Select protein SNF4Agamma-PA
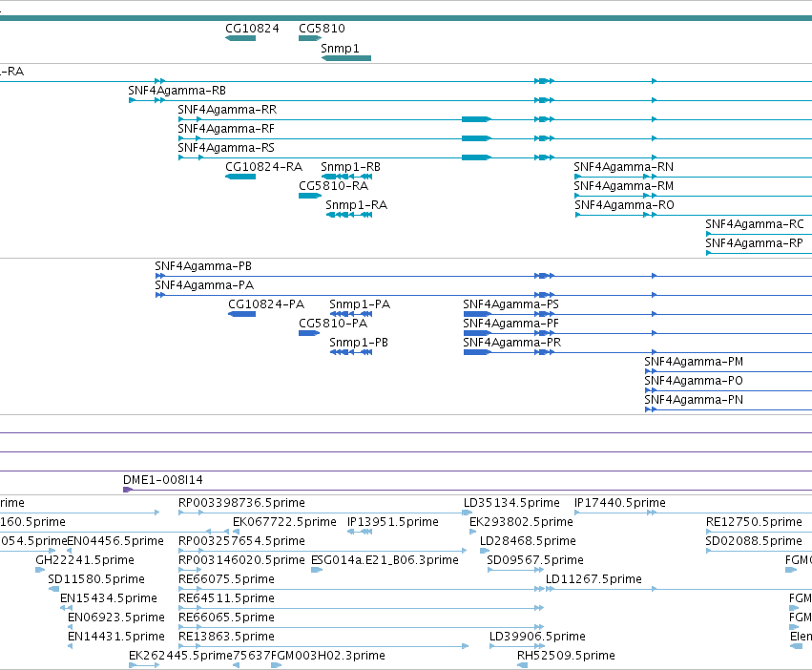The width and height of the screenshot is (812, 670). [204, 285]
